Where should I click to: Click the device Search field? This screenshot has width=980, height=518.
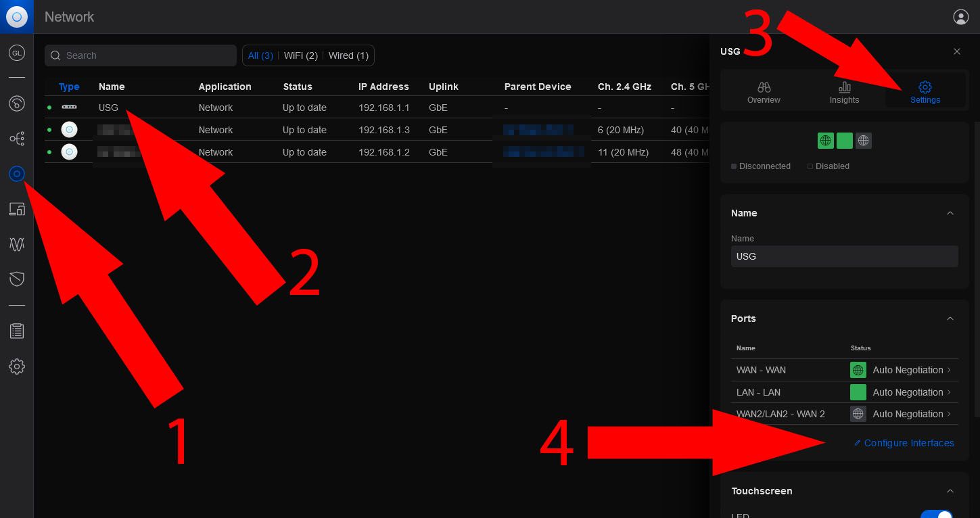(x=141, y=55)
